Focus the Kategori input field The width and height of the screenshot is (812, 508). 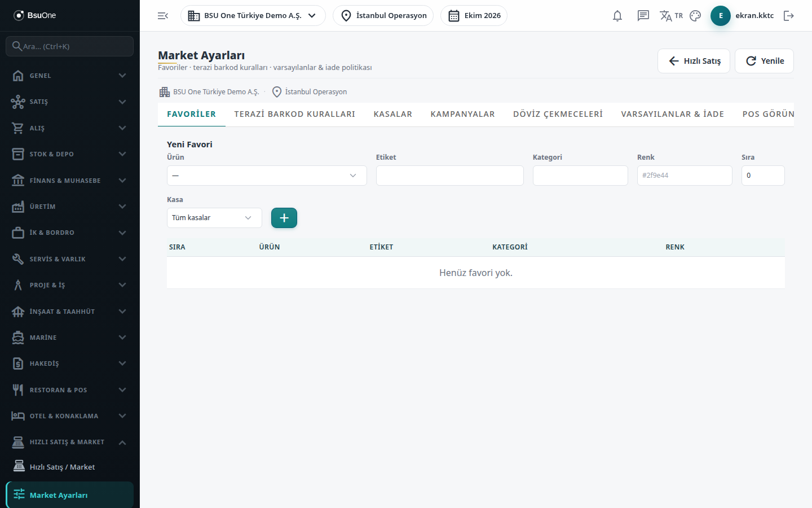[x=580, y=176]
